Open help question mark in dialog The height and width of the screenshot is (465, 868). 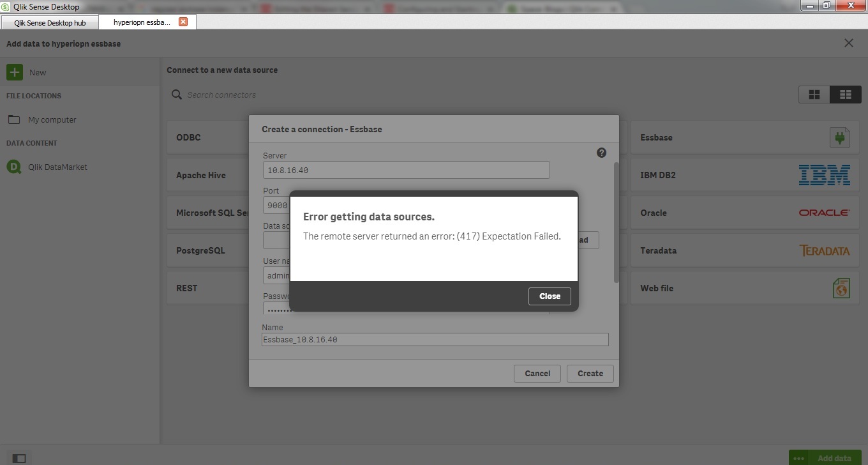(601, 153)
